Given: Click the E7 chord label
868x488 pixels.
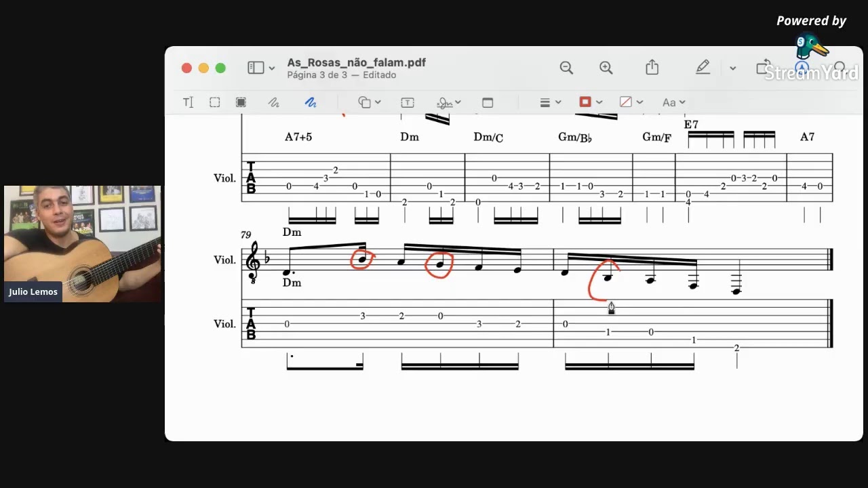Looking at the screenshot, I should click(x=691, y=125).
